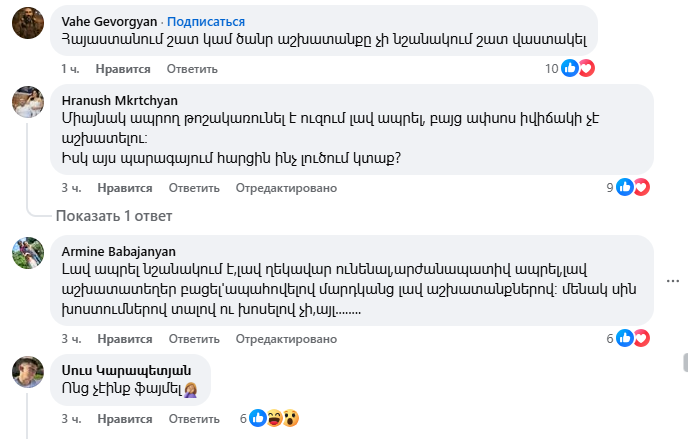This screenshot has height=439, width=688.
Task: Expand replies with Показать 1 ответ
Action: coord(114,215)
